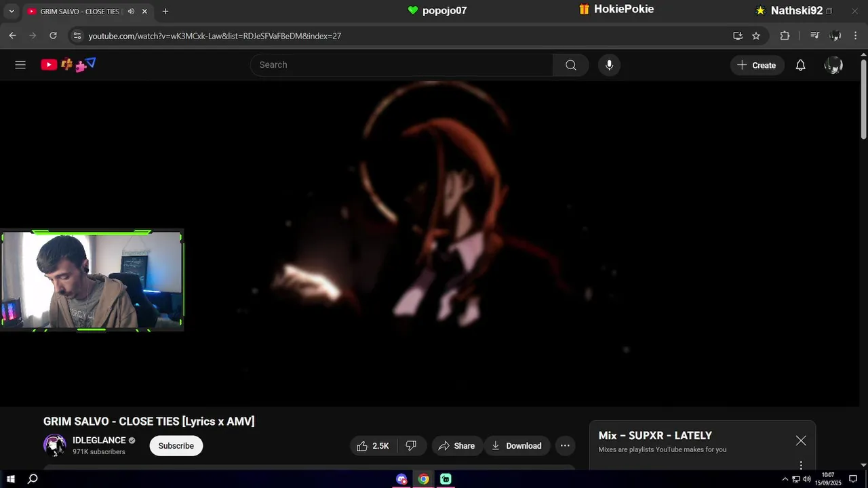868x488 pixels.
Task: Click the address bar URL
Action: point(214,36)
